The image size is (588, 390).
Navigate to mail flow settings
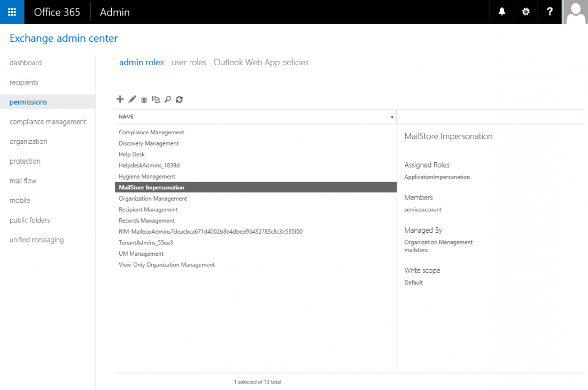pos(22,180)
